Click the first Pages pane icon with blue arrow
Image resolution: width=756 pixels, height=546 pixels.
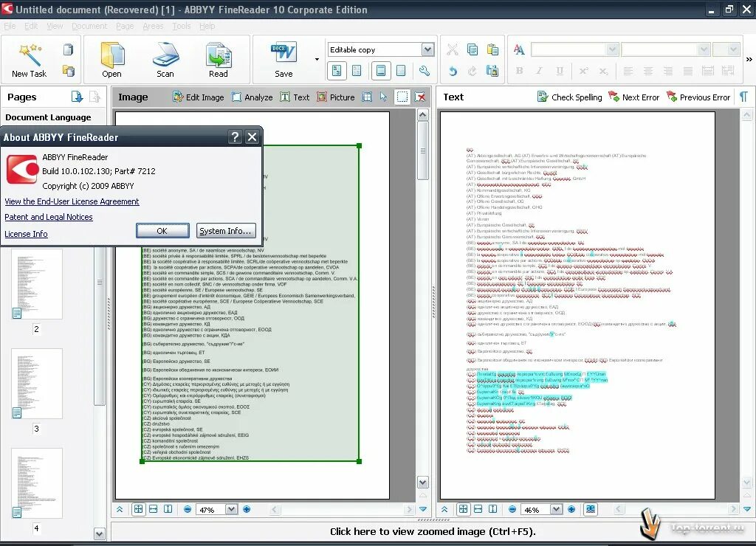point(77,97)
